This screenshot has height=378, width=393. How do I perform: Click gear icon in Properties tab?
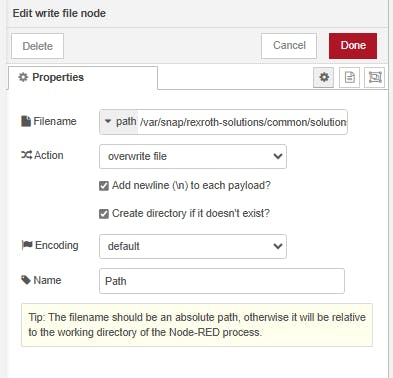[x=23, y=77]
